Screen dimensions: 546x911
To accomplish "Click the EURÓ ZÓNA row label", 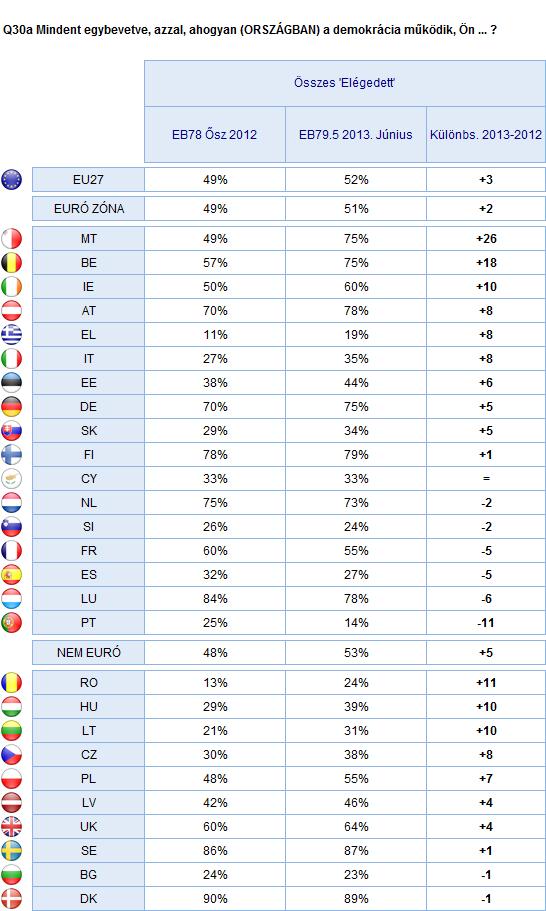I will point(88,208).
